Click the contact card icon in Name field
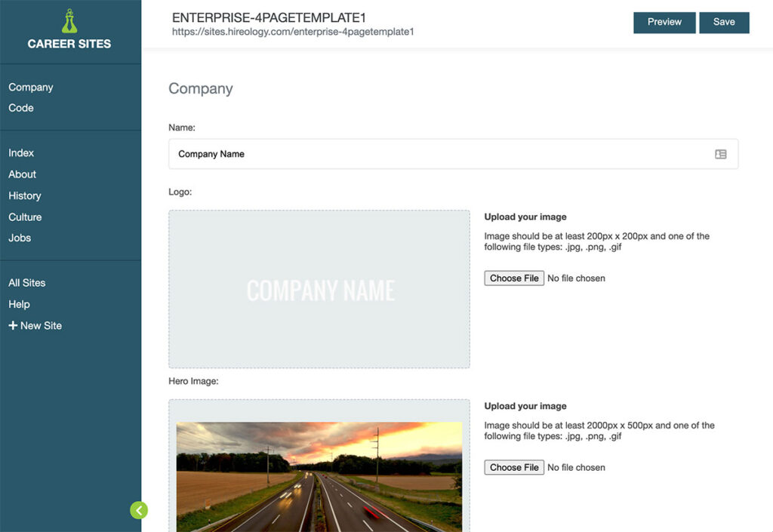Image resolution: width=773 pixels, height=532 pixels. pyautogui.click(x=720, y=154)
